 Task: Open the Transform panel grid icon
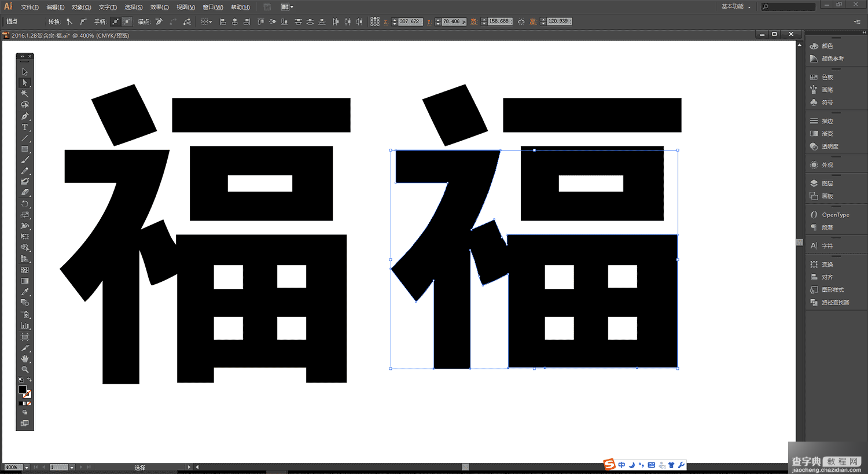click(x=375, y=21)
